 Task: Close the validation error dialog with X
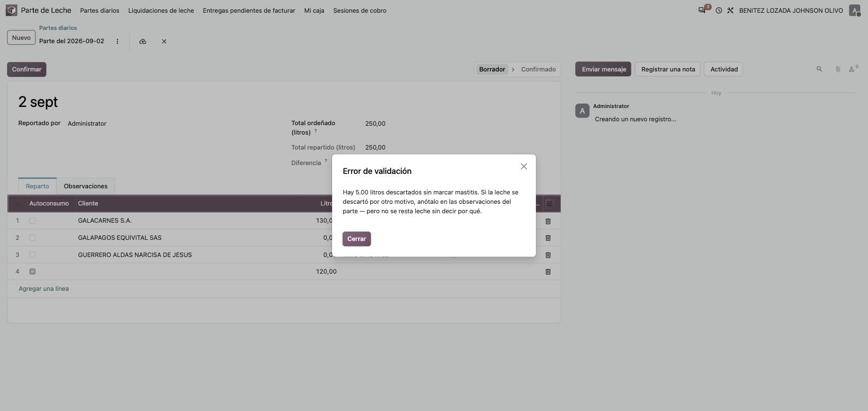coord(524,167)
